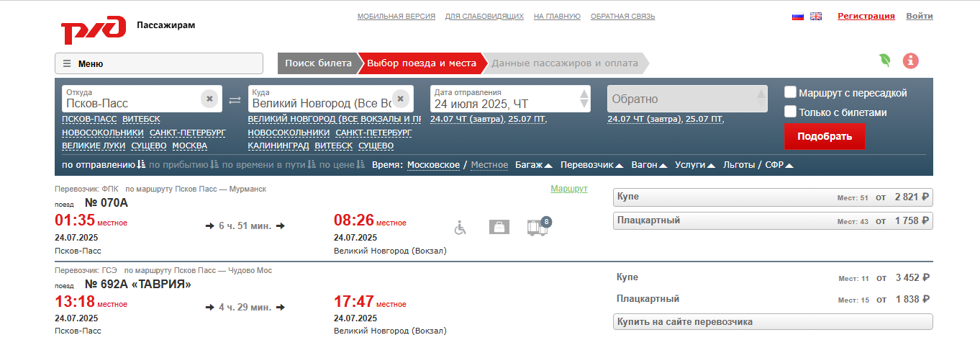Toggle Только с билетами checkbox
The width and height of the screenshot is (980, 353).
[791, 112]
